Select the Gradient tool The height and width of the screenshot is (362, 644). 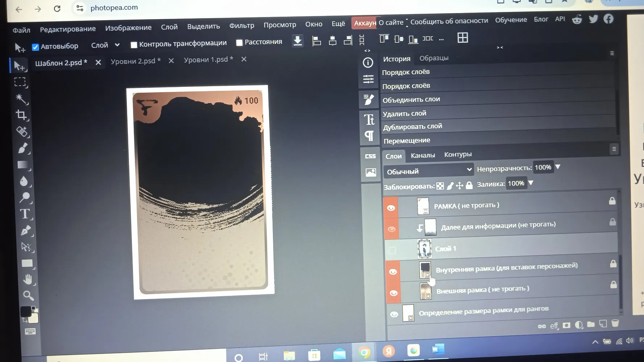click(x=24, y=165)
